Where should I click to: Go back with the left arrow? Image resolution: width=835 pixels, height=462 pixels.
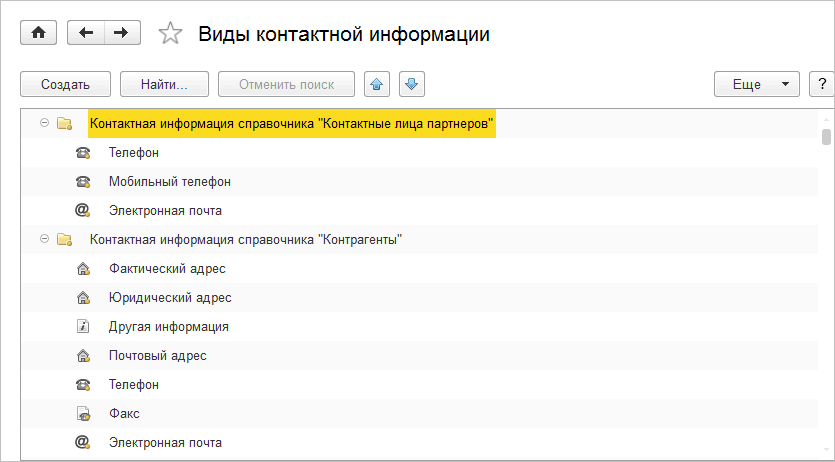click(85, 33)
